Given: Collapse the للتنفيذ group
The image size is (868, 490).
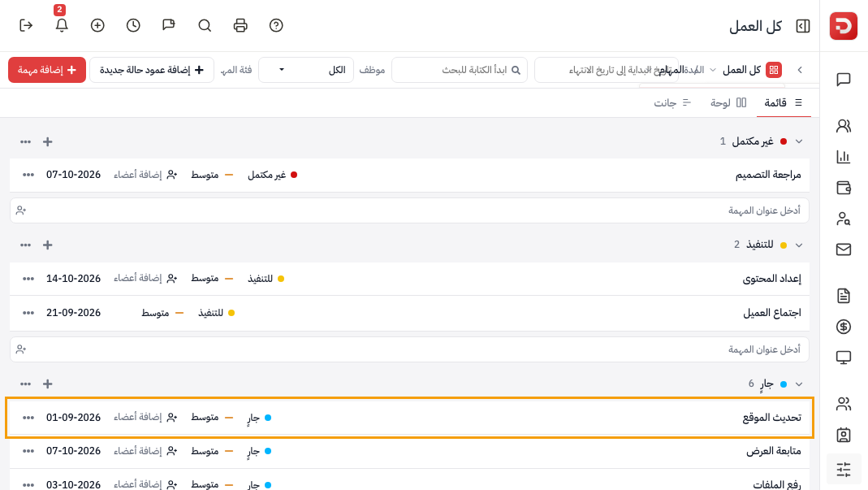Looking at the screenshot, I should [799, 245].
